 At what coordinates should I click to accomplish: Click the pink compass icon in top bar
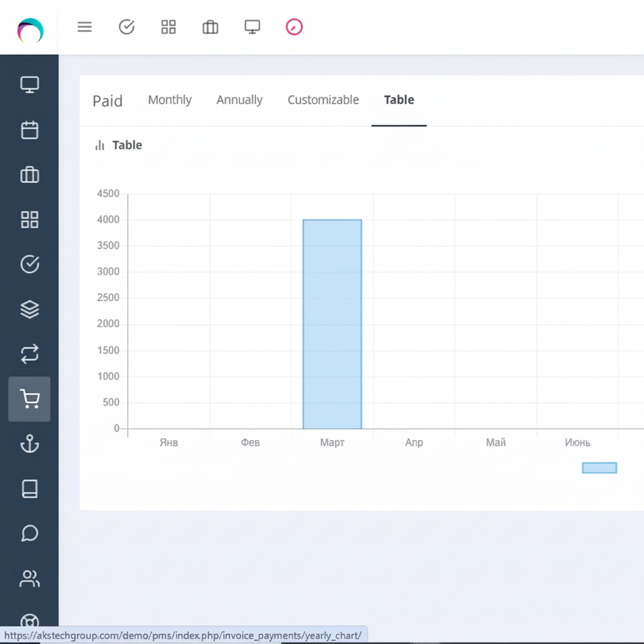[x=294, y=27]
